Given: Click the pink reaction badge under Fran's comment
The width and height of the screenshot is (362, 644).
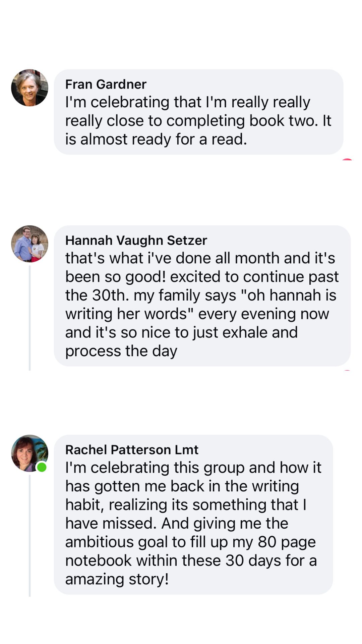Looking at the screenshot, I should [x=347, y=159].
